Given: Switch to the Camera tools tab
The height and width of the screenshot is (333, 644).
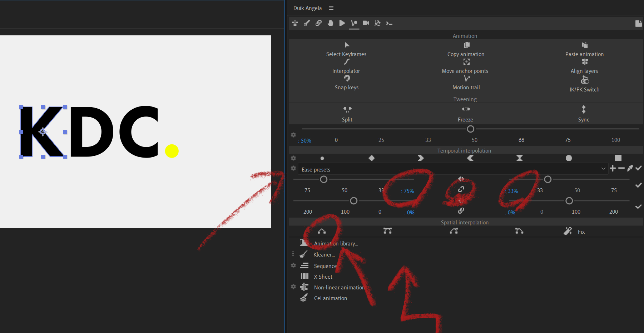Looking at the screenshot, I should click(366, 23).
